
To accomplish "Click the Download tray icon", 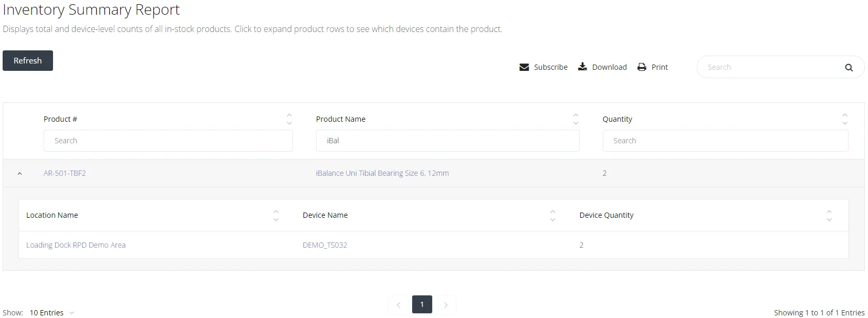I will click(582, 67).
